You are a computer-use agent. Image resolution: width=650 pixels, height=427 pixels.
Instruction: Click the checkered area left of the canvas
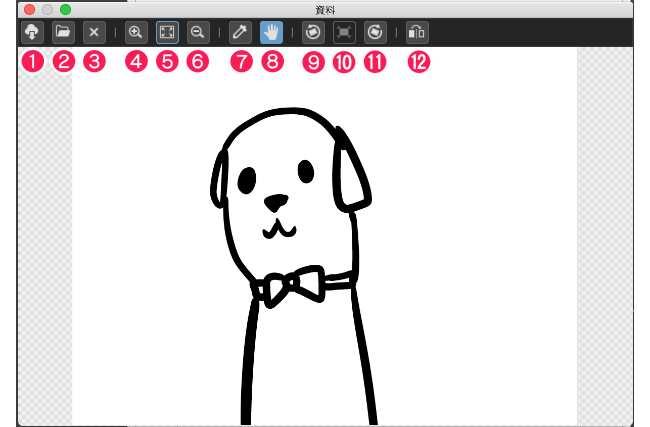point(45,250)
